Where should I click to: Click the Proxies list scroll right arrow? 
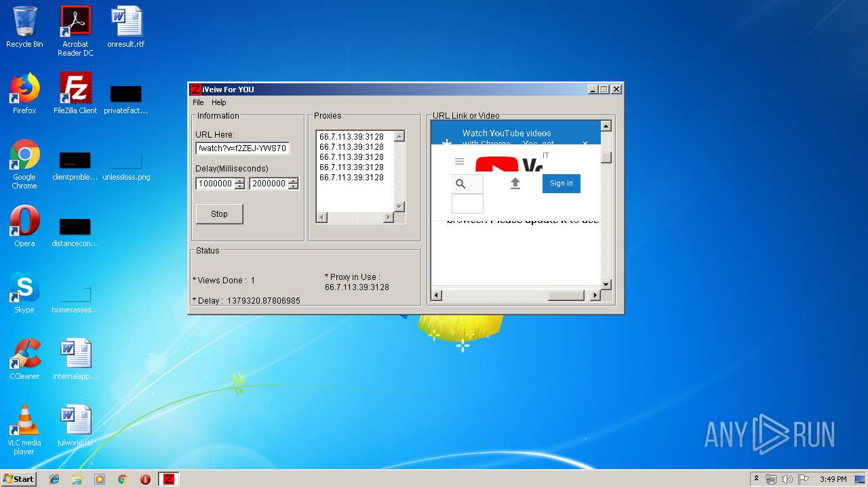pos(389,218)
